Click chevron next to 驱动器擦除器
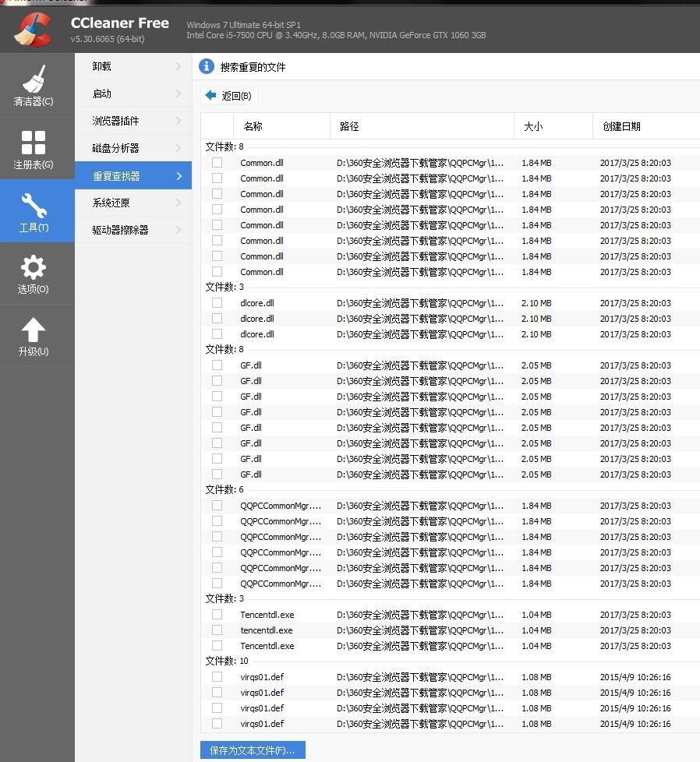The height and width of the screenshot is (762, 700). (x=179, y=230)
